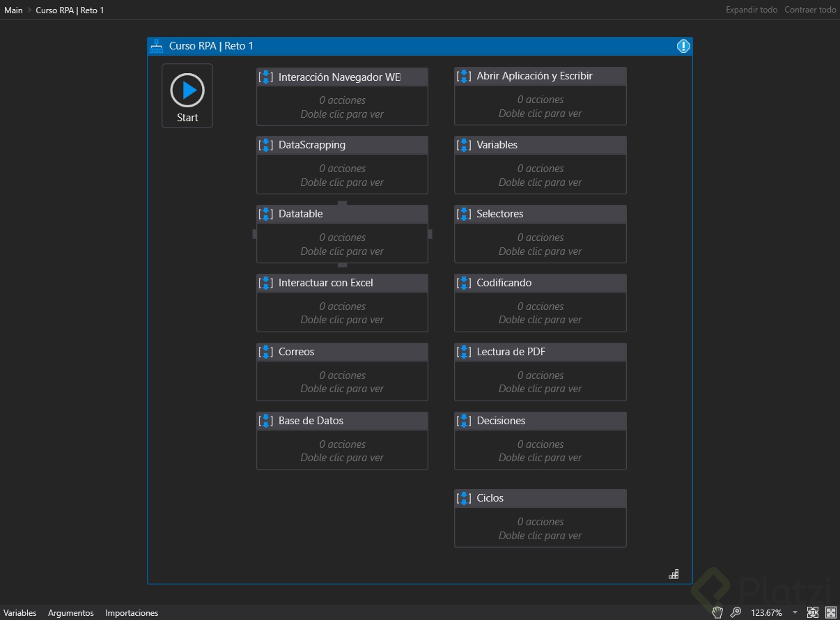Screen dimensions: 840x620
Task: Activate the pan hand tool
Action: 717,612
